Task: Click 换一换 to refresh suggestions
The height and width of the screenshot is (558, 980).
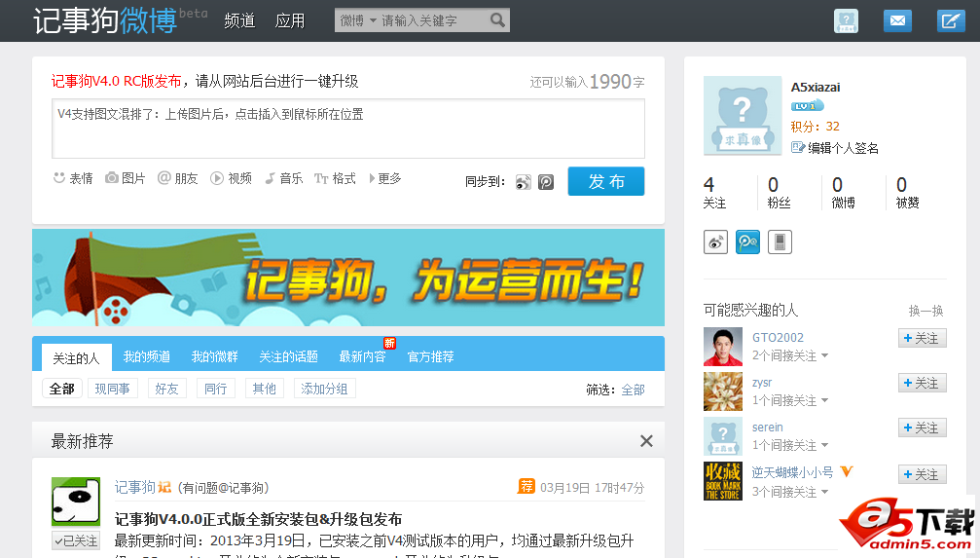Action: (x=926, y=311)
